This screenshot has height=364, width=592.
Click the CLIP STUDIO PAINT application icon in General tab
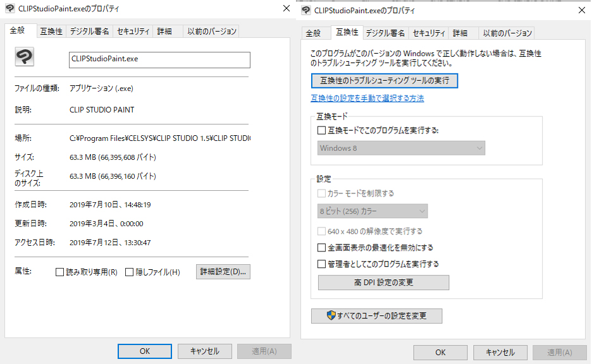[x=25, y=57]
